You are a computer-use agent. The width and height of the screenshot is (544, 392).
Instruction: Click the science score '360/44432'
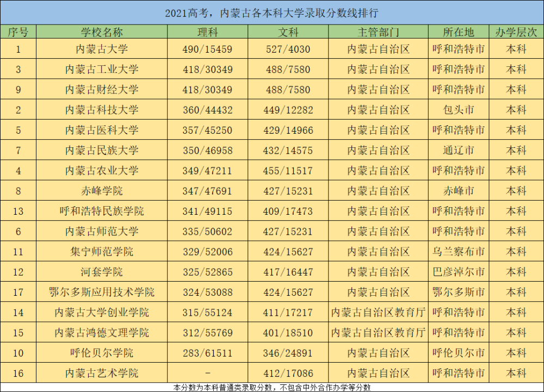pos(207,110)
